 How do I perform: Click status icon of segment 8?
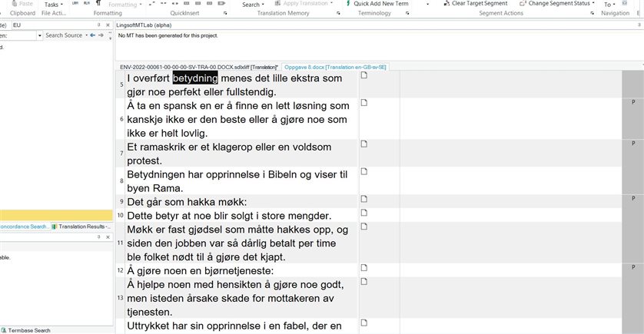[364, 171]
